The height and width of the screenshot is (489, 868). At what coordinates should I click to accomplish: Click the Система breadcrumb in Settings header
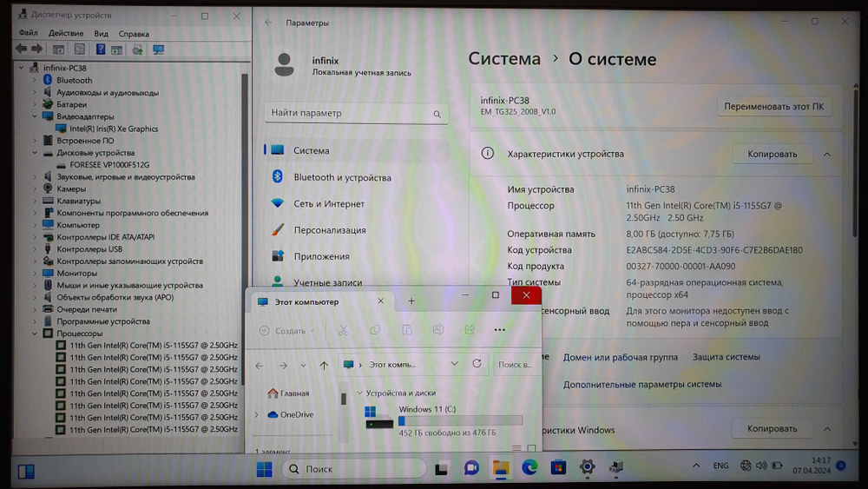click(504, 59)
